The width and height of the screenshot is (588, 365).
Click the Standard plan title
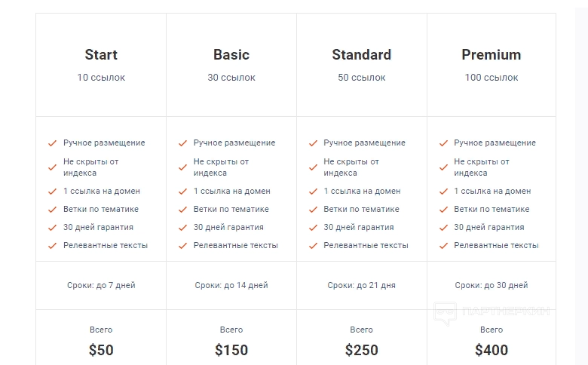click(x=362, y=54)
